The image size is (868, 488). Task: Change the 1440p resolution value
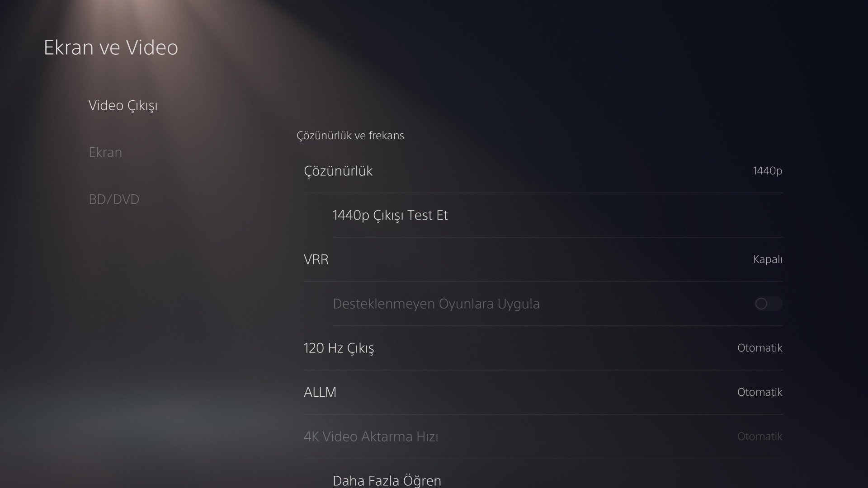point(768,171)
